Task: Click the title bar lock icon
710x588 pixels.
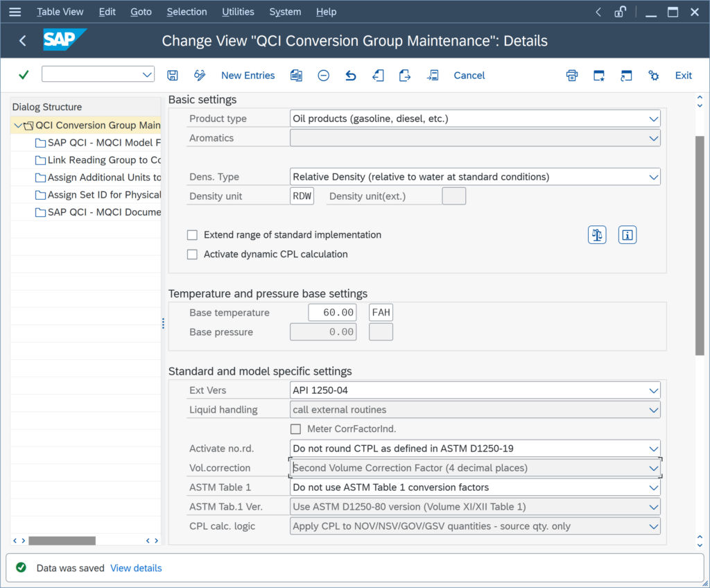Action: click(x=620, y=12)
